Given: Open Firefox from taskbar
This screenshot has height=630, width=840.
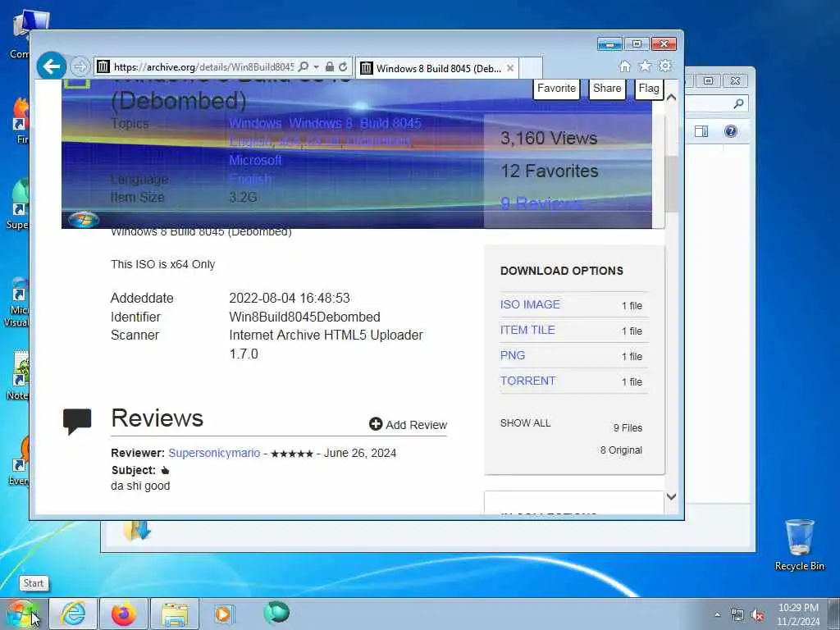Looking at the screenshot, I should point(124,614).
